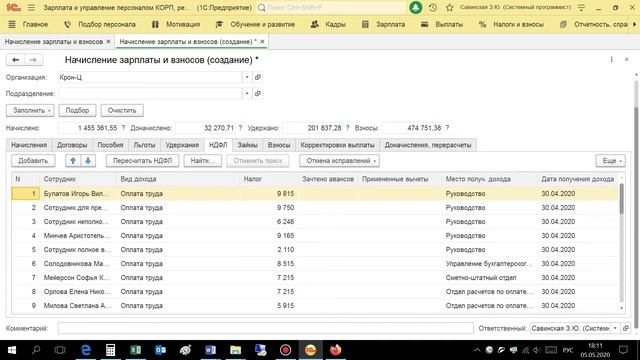Switch input language РУС indicator

click(x=568, y=350)
